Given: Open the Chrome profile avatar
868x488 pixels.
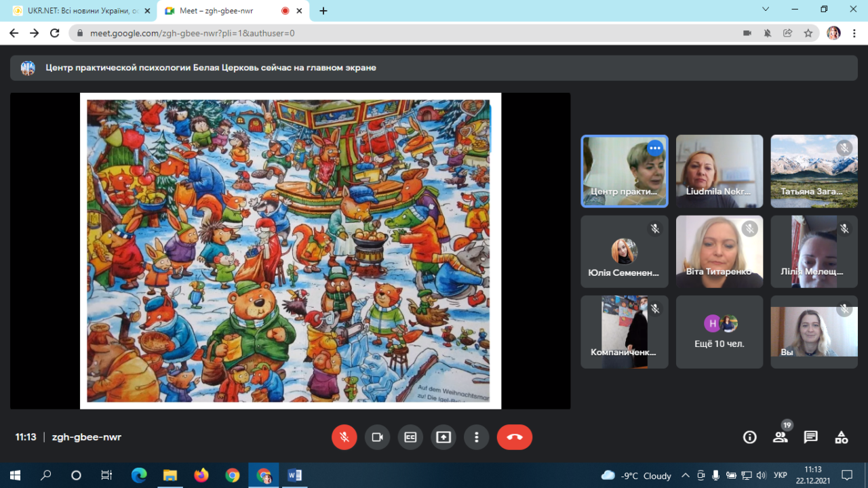Looking at the screenshot, I should pos(834,33).
